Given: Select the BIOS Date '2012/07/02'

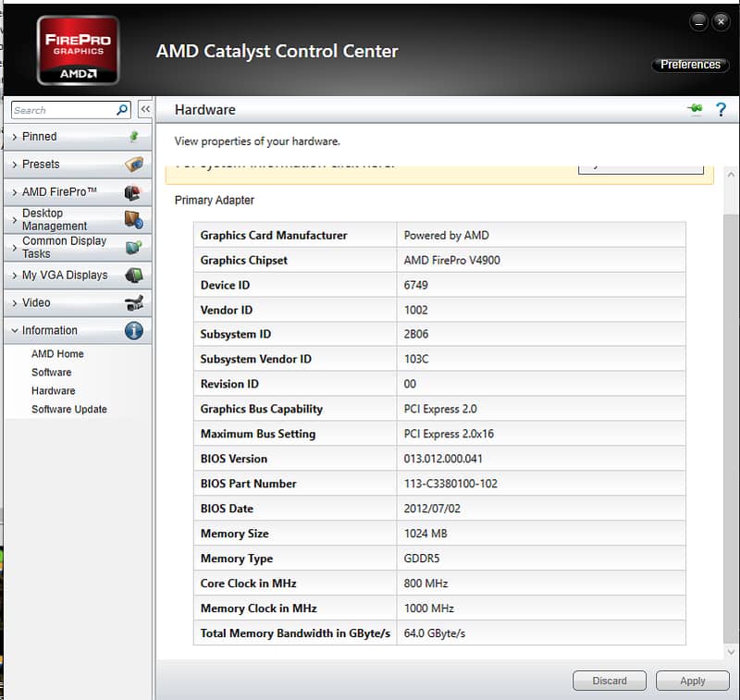Looking at the screenshot, I should point(432,509).
